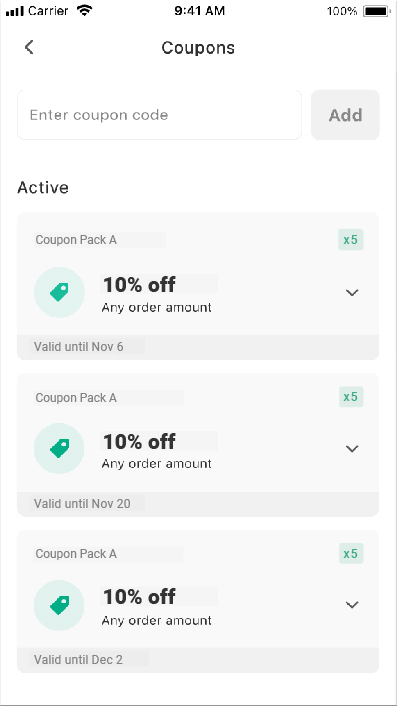This screenshot has height=707, width=397.
Task: Tap the Active section heading
Action: click(43, 188)
